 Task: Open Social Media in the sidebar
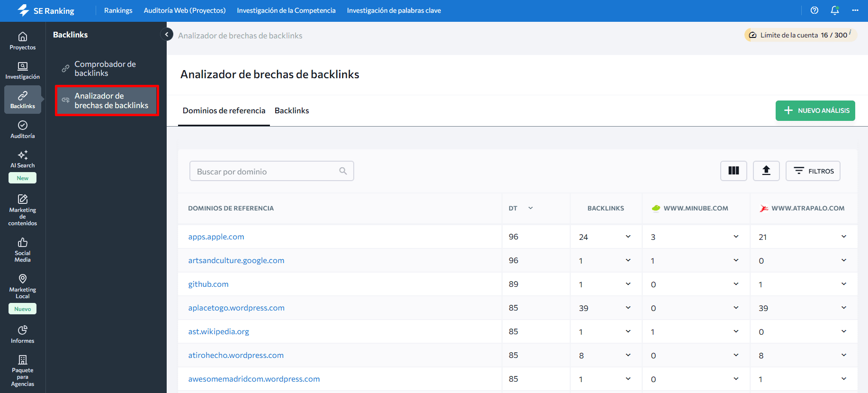coord(23,250)
